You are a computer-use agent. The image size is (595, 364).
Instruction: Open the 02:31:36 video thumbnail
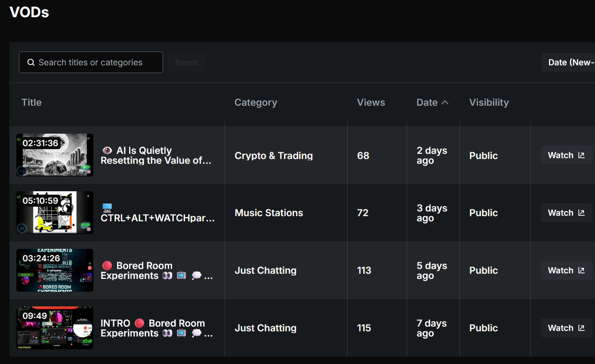pyautogui.click(x=55, y=155)
